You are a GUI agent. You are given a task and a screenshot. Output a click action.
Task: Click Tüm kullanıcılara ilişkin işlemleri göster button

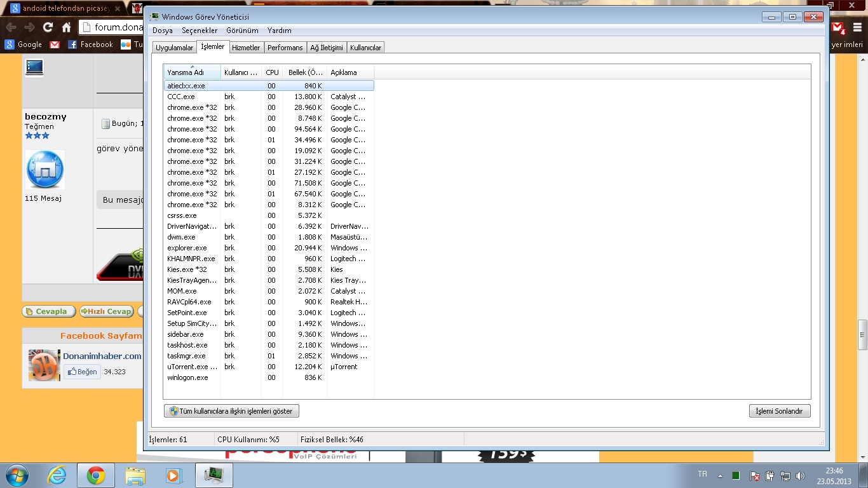(x=231, y=411)
